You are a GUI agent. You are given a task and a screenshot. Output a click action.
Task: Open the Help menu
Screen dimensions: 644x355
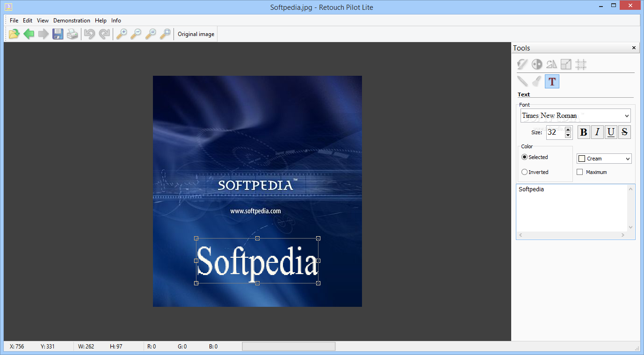click(x=101, y=21)
